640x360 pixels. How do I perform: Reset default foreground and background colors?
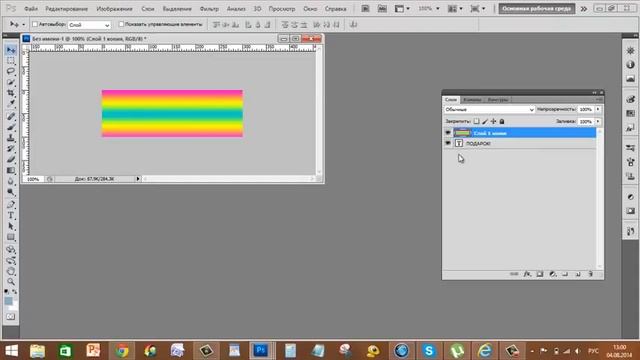tap(6, 291)
